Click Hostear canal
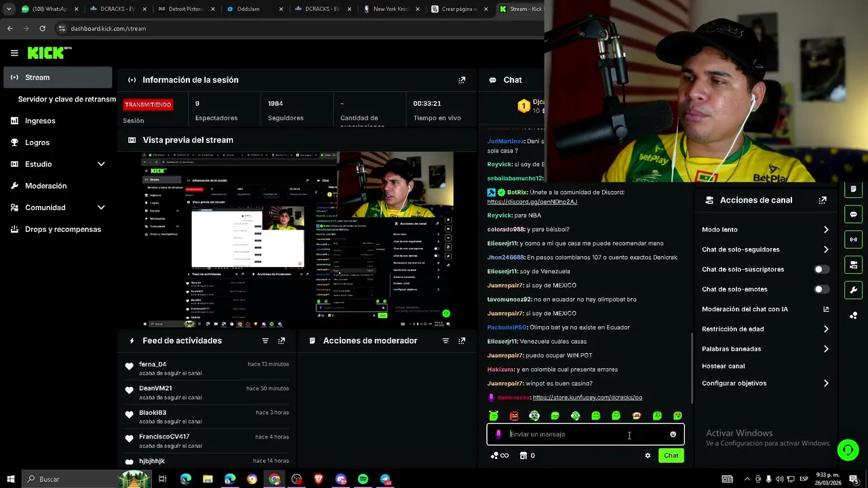The width and height of the screenshot is (868, 488). [x=723, y=366]
